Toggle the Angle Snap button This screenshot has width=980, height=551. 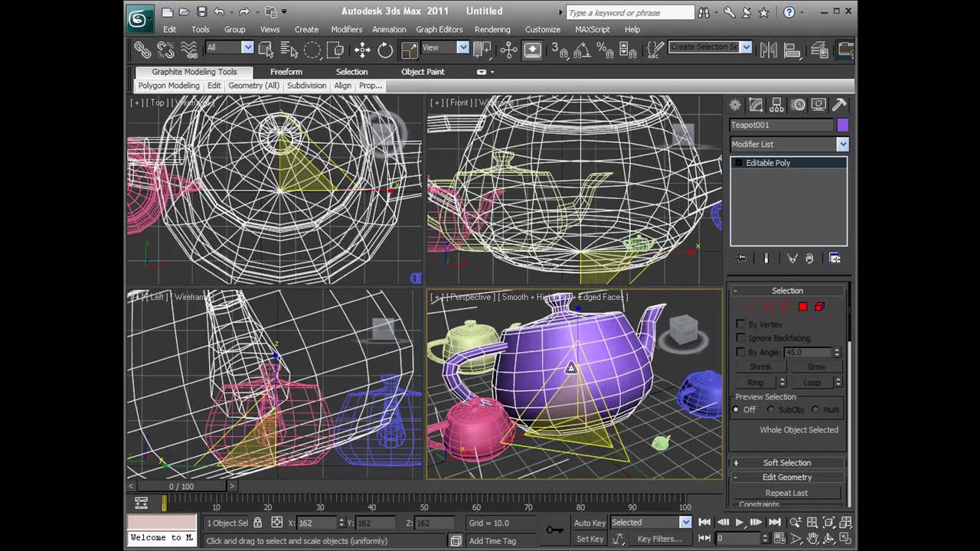pos(582,50)
